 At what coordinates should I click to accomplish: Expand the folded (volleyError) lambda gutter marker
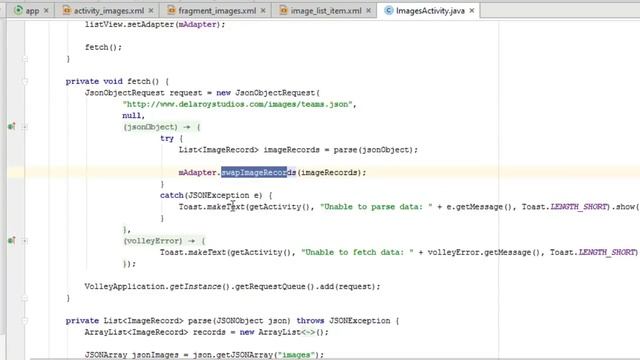point(25,241)
